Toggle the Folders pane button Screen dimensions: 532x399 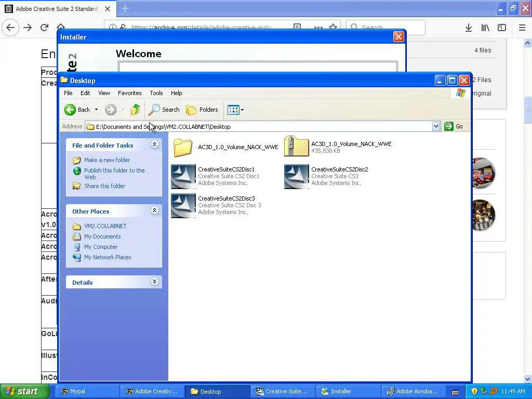coord(202,110)
